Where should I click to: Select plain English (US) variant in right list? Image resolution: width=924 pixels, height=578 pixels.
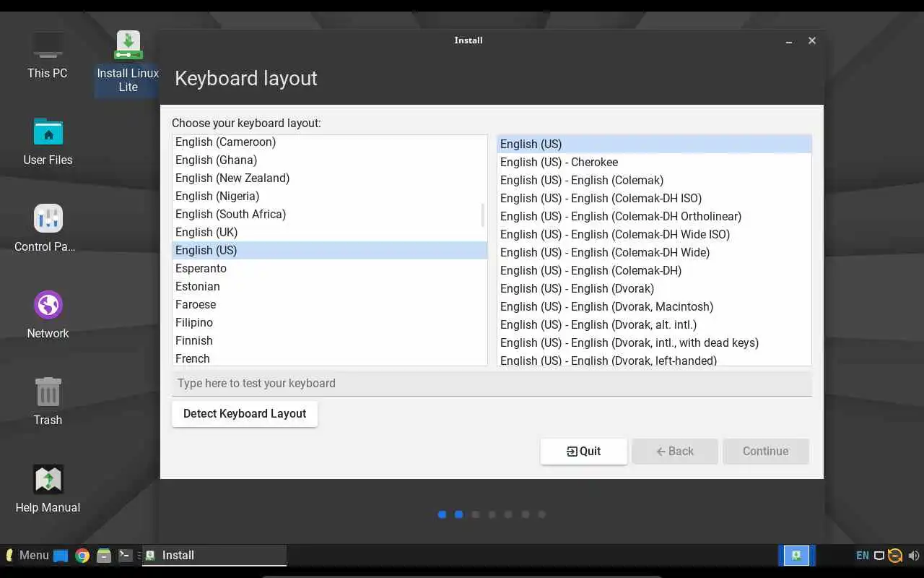coord(654,144)
